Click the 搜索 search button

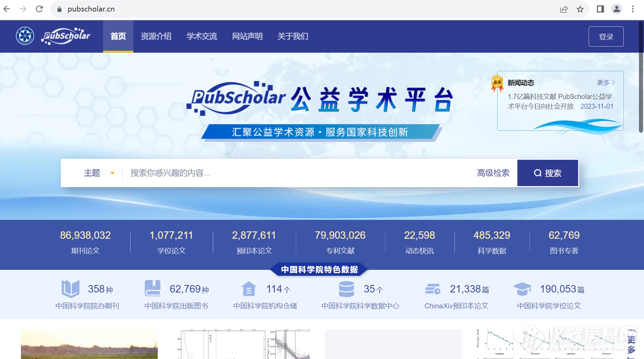coord(548,173)
